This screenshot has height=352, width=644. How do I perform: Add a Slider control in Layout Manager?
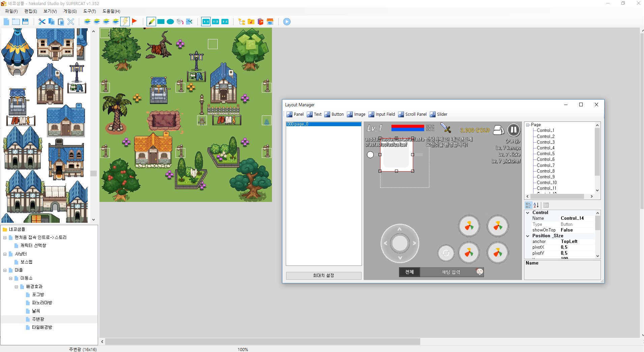pyautogui.click(x=439, y=114)
